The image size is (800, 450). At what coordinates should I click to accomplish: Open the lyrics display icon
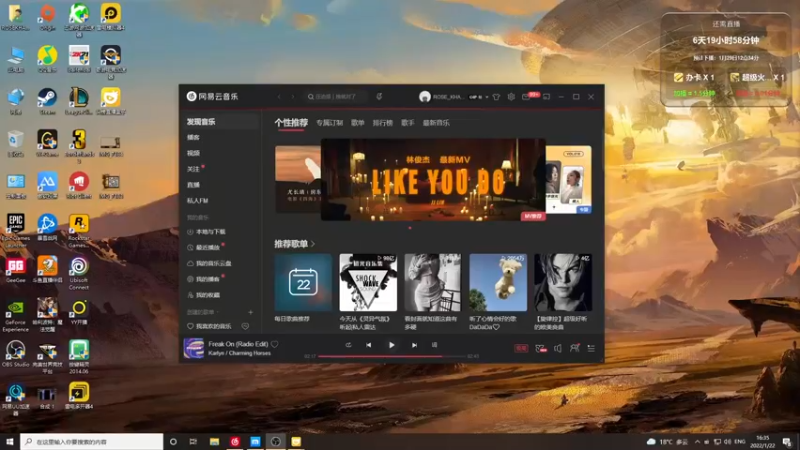point(435,345)
